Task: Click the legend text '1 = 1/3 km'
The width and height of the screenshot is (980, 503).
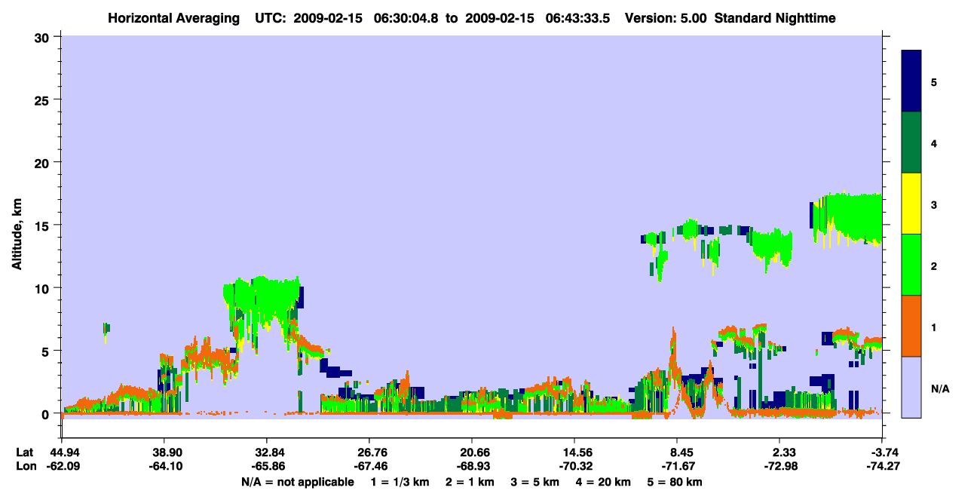Action: 400,482
